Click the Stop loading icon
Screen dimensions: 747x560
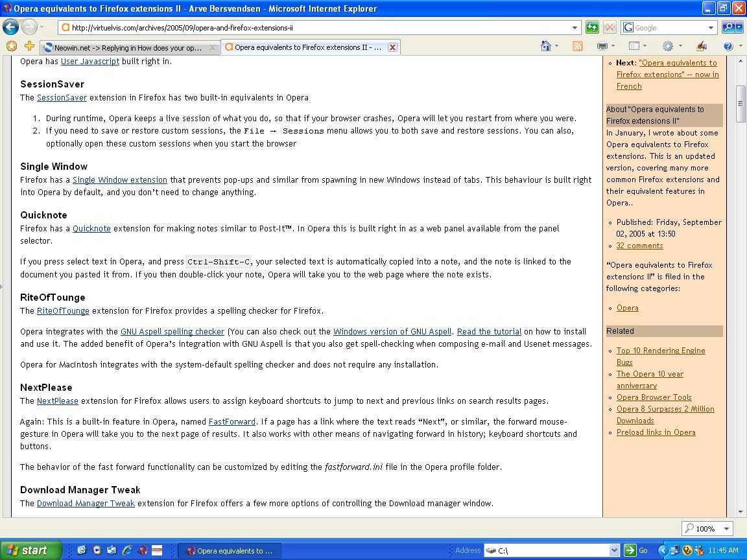coord(610,27)
